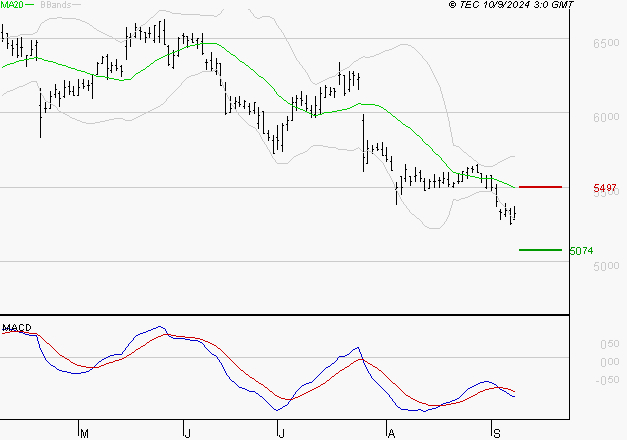Click the S month axis label

[497, 434]
